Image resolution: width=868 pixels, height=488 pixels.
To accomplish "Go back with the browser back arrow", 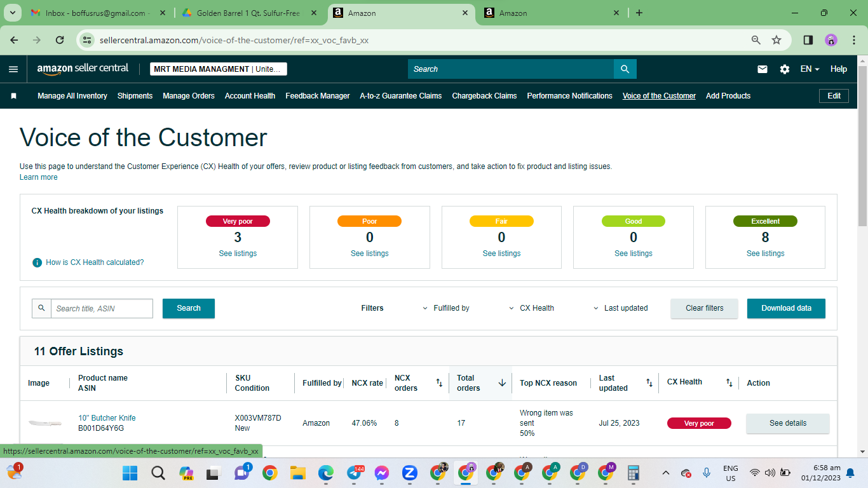I will pos(14,40).
